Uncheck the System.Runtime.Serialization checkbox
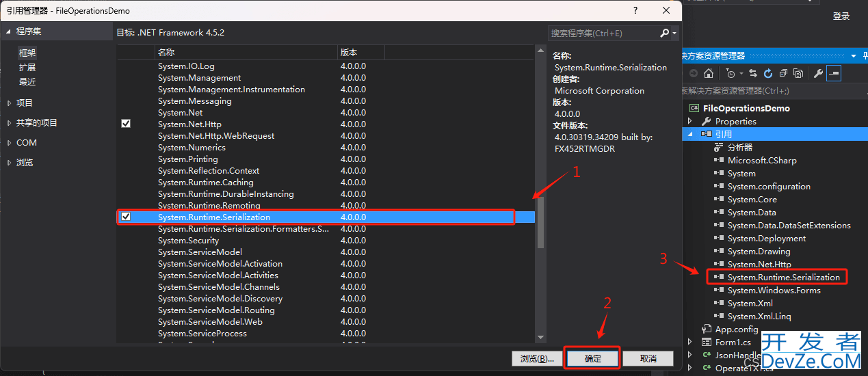This screenshot has width=868, height=376. (x=126, y=217)
